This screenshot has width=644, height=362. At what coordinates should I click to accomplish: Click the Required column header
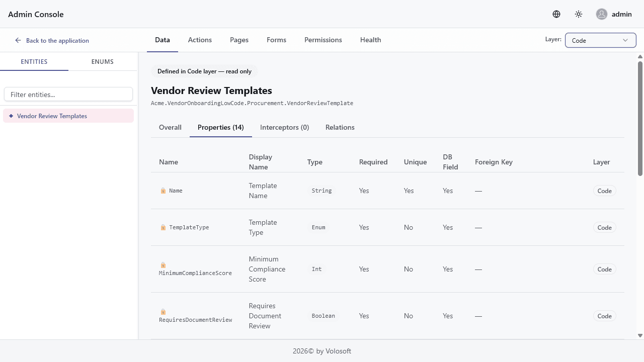pyautogui.click(x=373, y=162)
